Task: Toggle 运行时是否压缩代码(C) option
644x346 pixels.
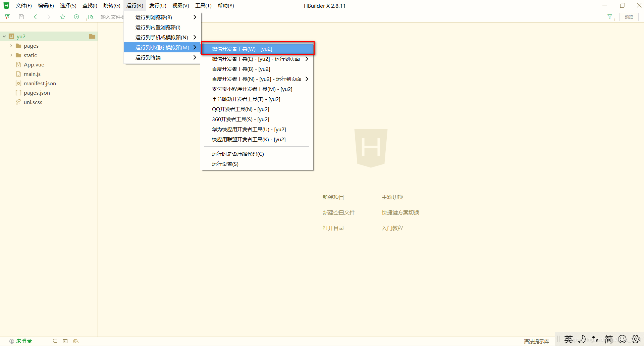Action: point(258,154)
